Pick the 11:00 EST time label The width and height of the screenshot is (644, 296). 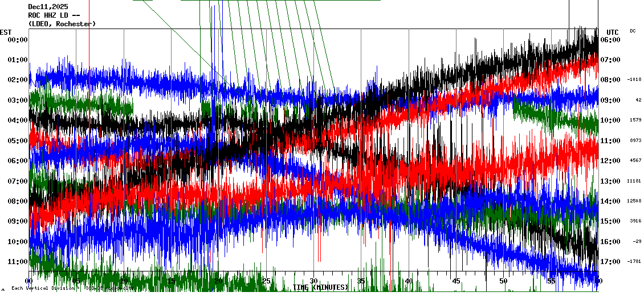[18, 262]
